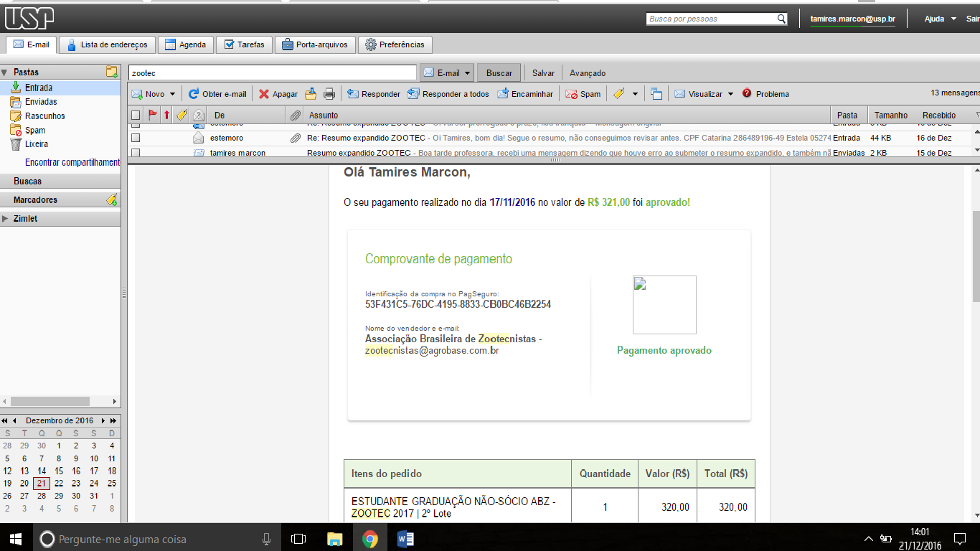Add a new tag in Marcadores
Screen dimensions: 980x551
click(111, 200)
